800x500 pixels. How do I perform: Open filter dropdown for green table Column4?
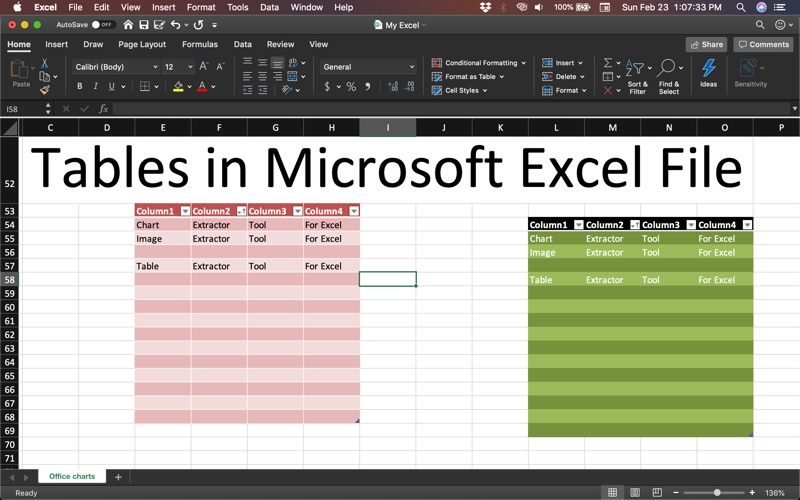pyautogui.click(x=747, y=225)
